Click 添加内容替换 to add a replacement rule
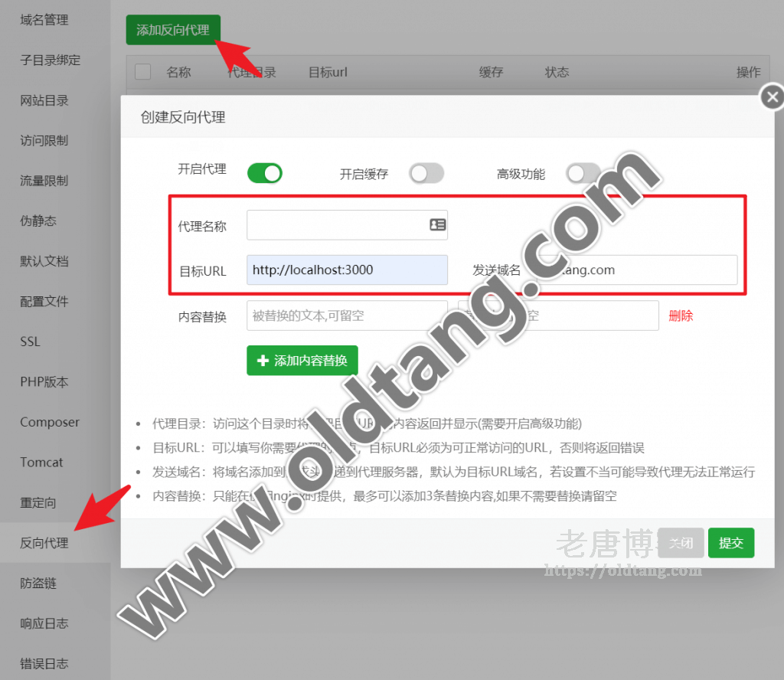 point(302,360)
